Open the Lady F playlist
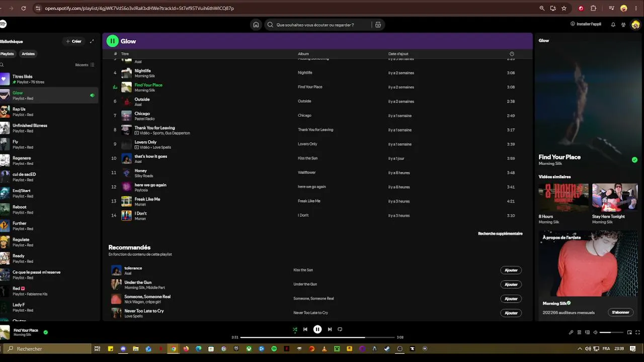 click(x=48, y=307)
